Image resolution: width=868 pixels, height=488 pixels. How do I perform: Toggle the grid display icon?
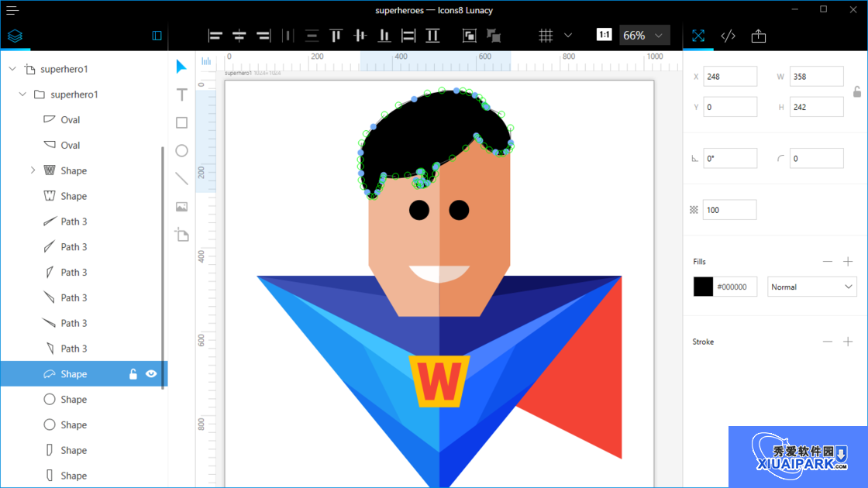[x=546, y=36]
